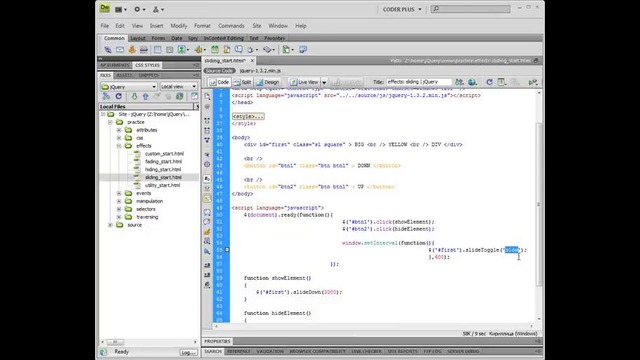640x360 pixels.
Task: Insert a Date
Action: 215,49
